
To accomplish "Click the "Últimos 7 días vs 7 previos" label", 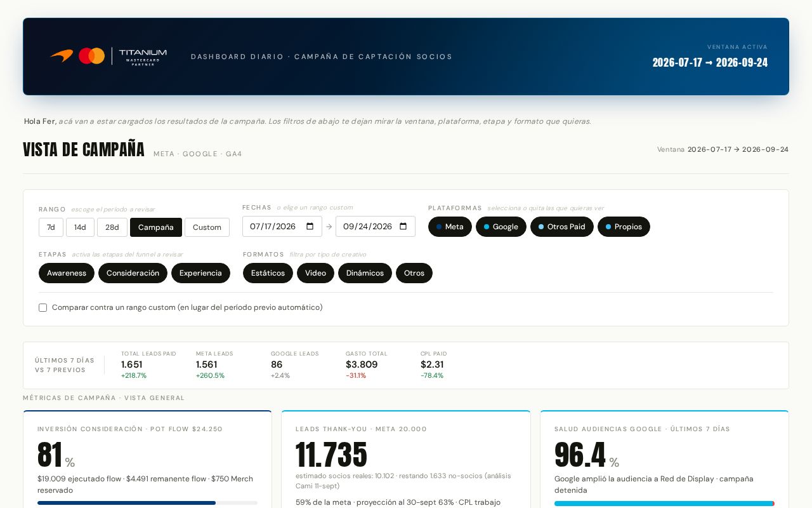I will click(65, 365).
